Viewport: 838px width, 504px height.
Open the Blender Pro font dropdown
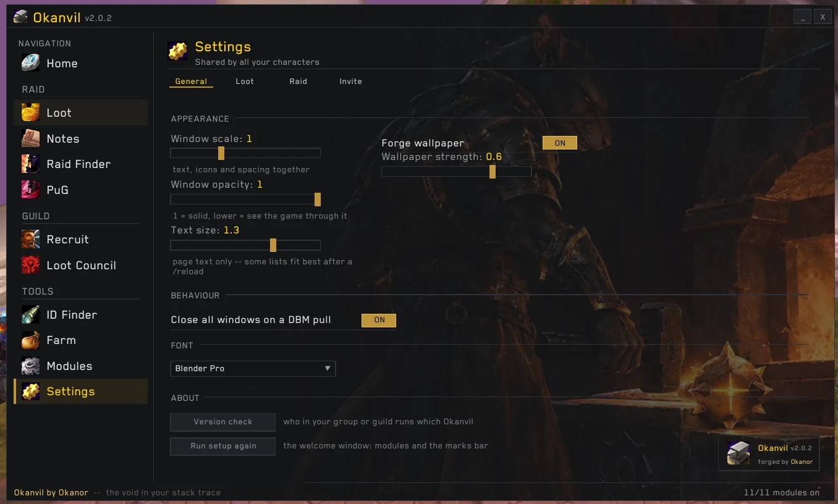pyautogui.click(x=253, y=369)
